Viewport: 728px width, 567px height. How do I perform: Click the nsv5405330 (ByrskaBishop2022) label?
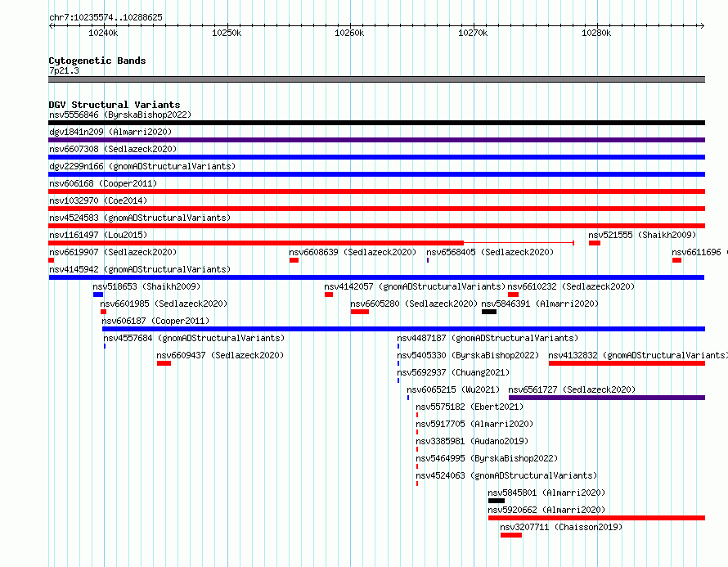[x=468, y=355]
